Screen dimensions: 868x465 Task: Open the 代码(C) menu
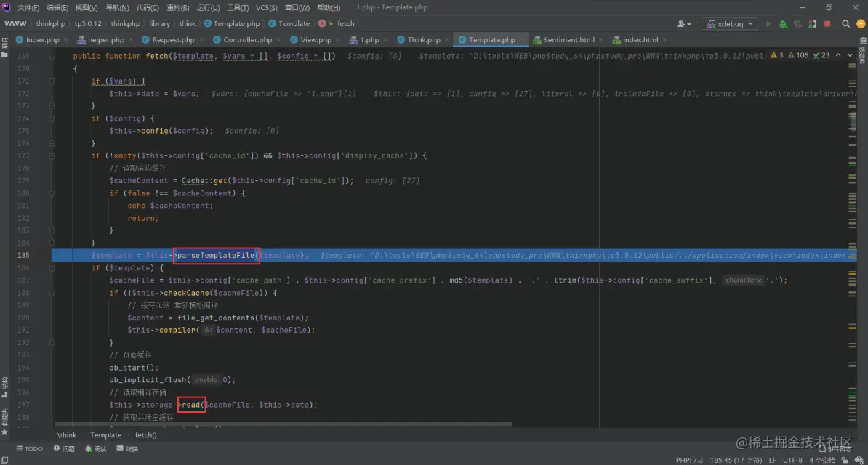click(x=148, y=8)
